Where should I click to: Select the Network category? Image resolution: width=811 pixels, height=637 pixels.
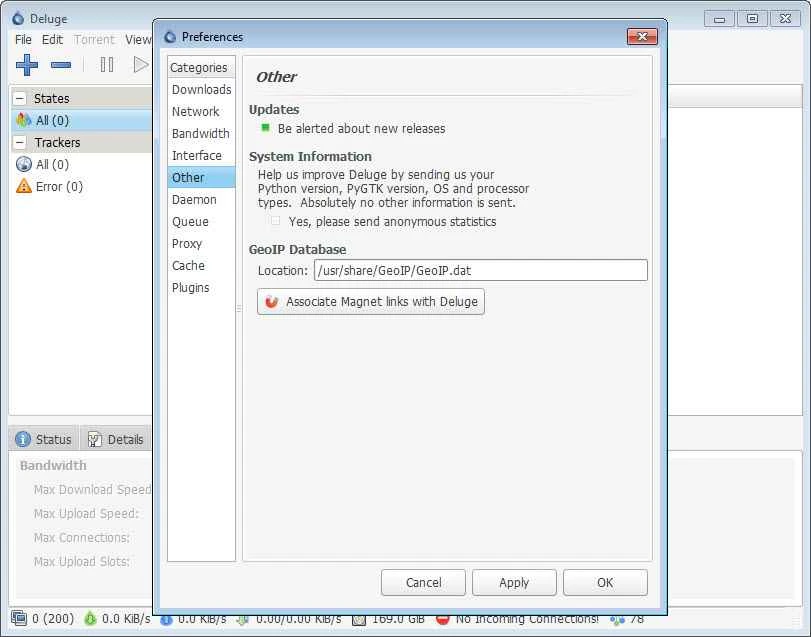201,112
